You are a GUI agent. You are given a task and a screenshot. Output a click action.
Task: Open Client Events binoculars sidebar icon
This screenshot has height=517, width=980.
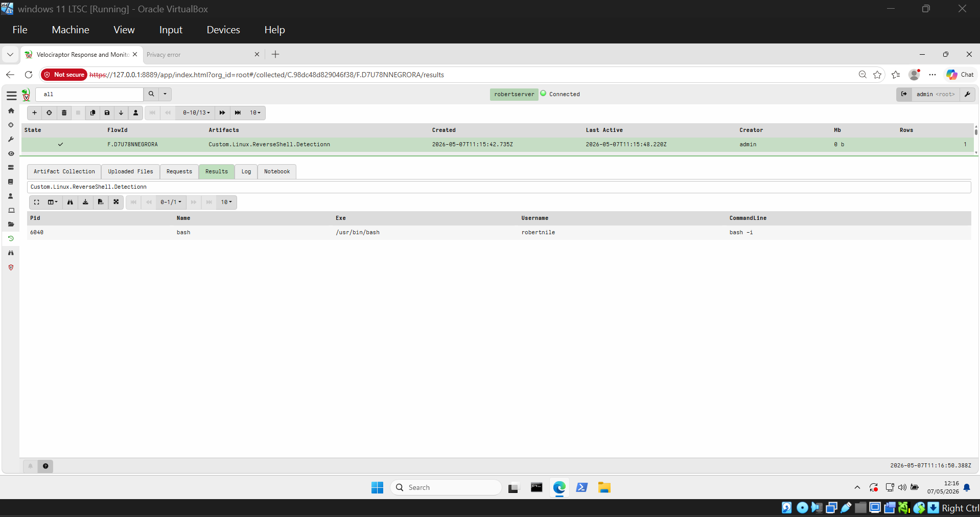[x=11, y=253]
